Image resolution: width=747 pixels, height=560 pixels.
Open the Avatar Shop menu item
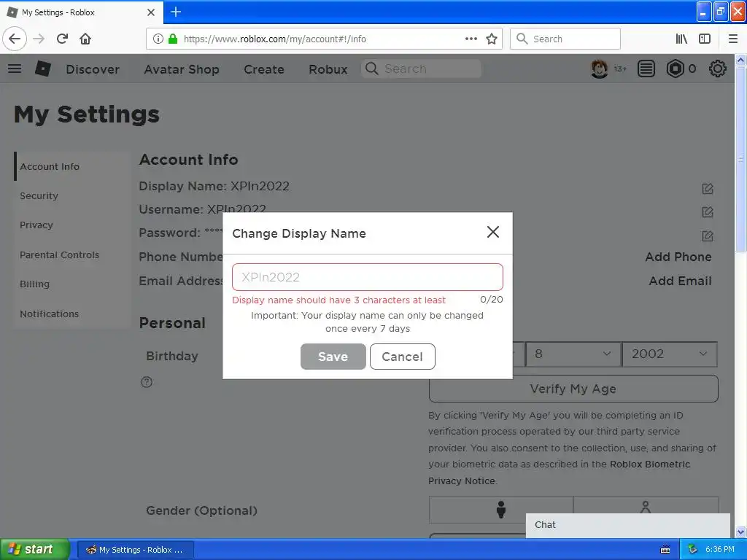click(x=182, y=69)
